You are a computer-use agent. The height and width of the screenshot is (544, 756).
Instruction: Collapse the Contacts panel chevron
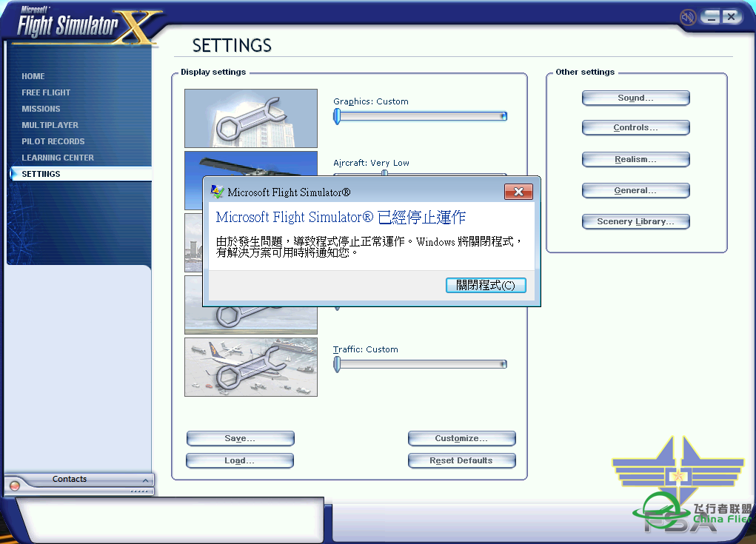(x=146, y=480)
